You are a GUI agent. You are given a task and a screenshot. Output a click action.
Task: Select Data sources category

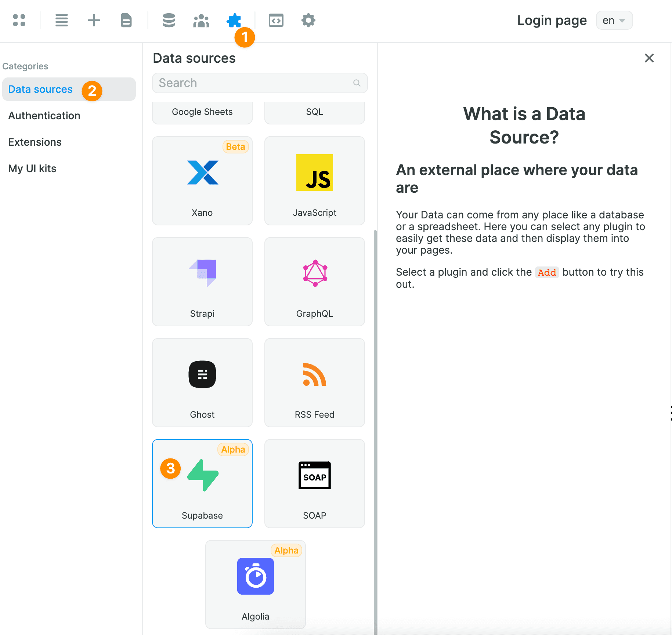(x=69, y=89)
